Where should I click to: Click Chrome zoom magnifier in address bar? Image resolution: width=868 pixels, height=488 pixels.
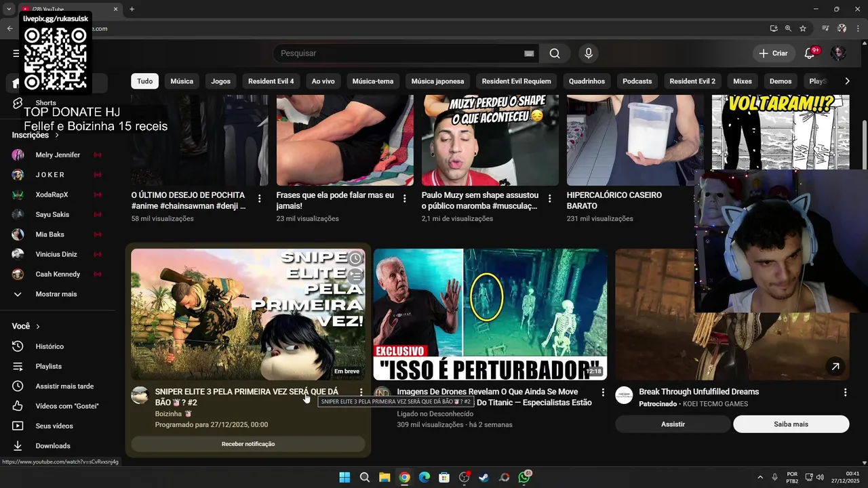pos(788,28)
